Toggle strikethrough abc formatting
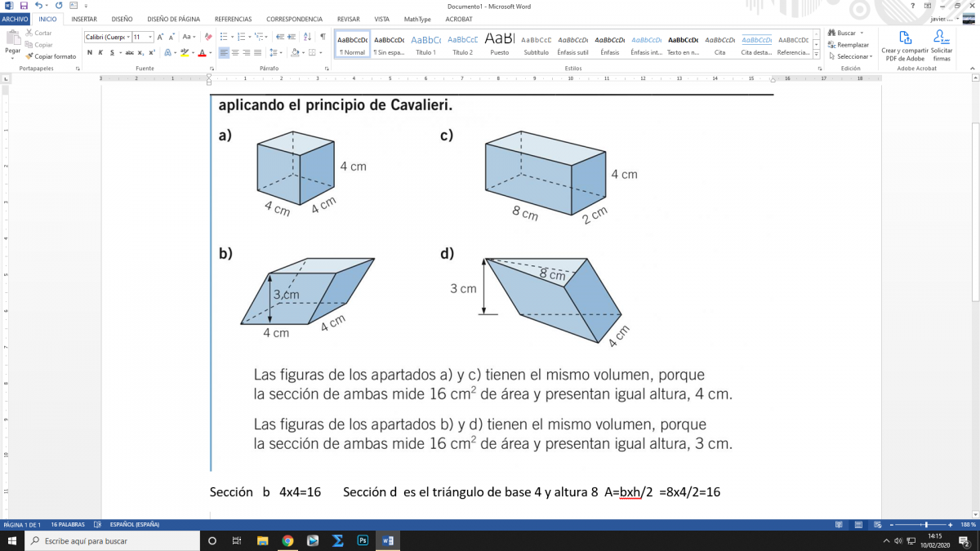Image resolution: width=980 pixels, height=551 pixels. click(129, 53)
